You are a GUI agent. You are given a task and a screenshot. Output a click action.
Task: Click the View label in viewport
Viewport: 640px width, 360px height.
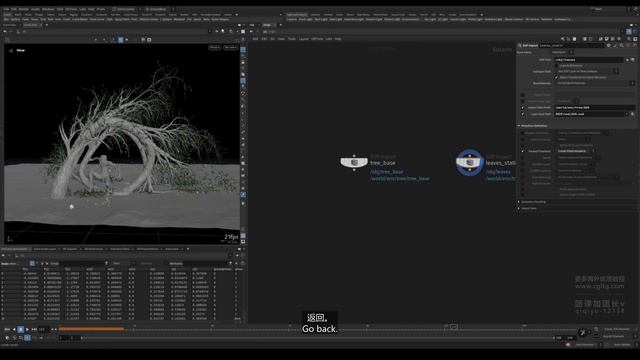click(x=20, y=50)
